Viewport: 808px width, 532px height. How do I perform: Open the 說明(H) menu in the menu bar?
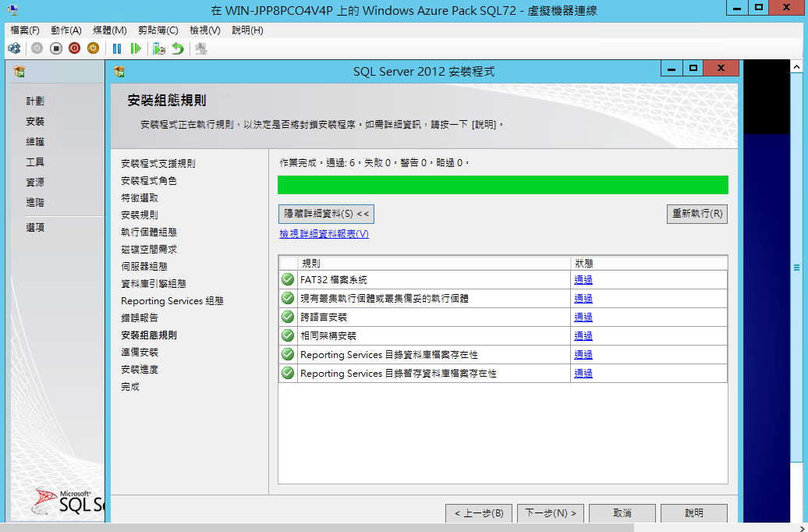(247, 30)
